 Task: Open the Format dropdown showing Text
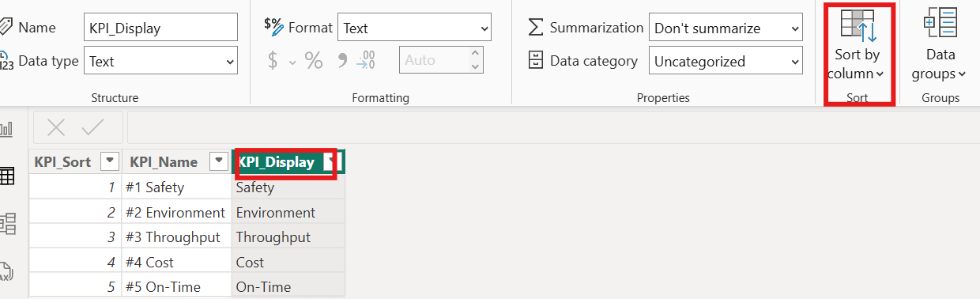pos(414,28)
